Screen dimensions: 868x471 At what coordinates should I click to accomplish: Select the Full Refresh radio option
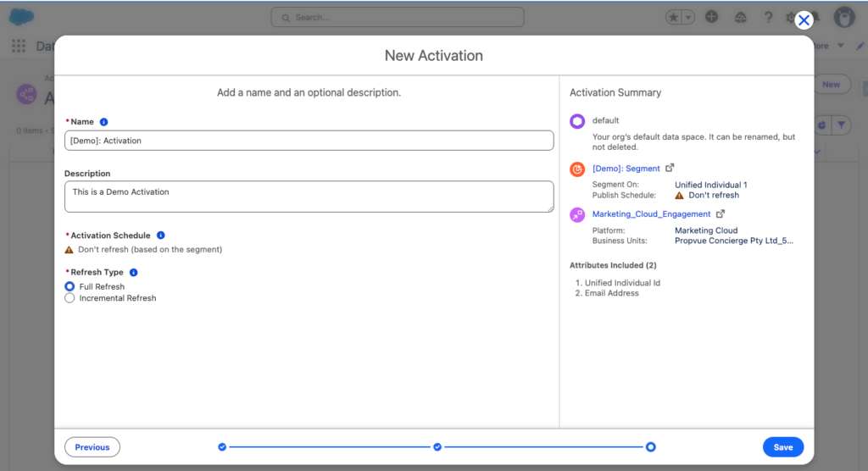(70, 286)
